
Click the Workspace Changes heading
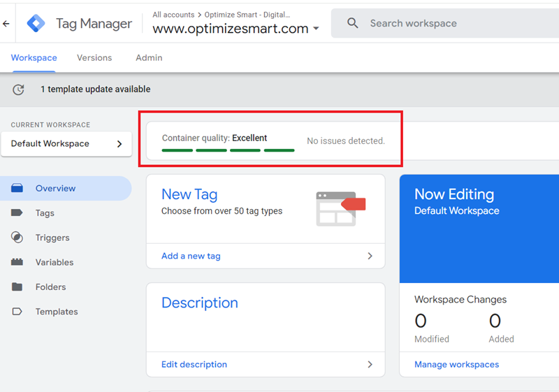coord(460,299)
